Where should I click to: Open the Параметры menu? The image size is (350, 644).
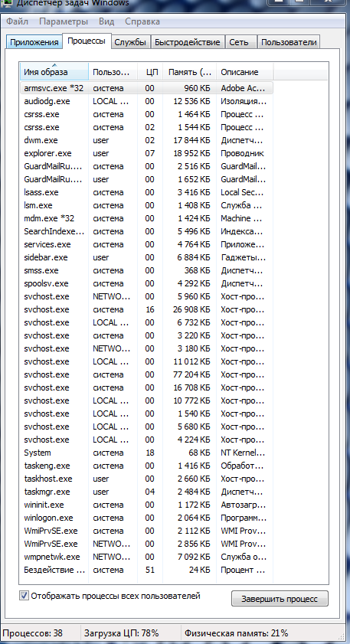click(64, 21)
